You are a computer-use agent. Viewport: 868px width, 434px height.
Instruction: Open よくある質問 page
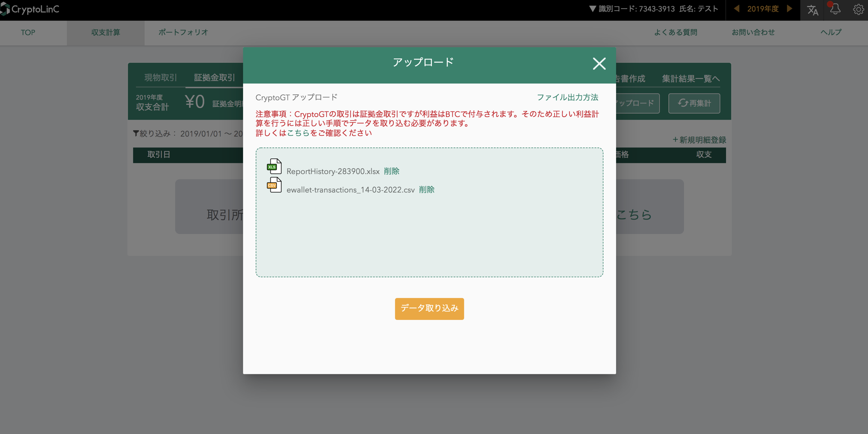pyautogui.click(x=675, y=33)
